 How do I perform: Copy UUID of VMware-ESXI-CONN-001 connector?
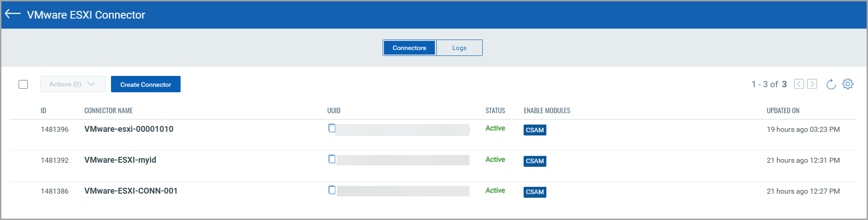(332, 190)
